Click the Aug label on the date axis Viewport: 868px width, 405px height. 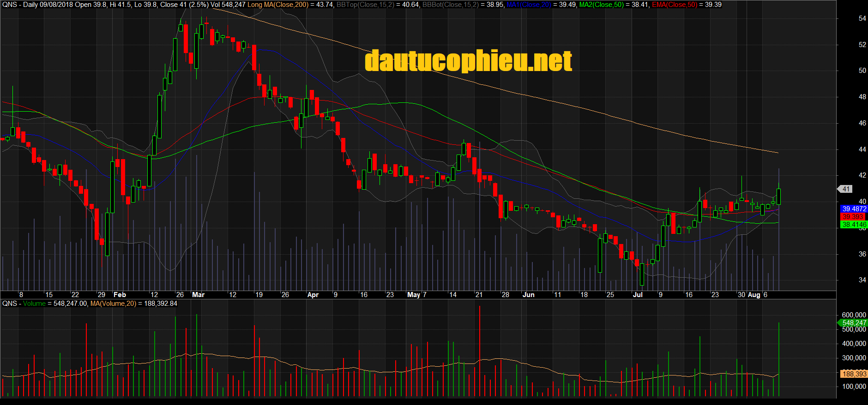click(x=753, y=295)
